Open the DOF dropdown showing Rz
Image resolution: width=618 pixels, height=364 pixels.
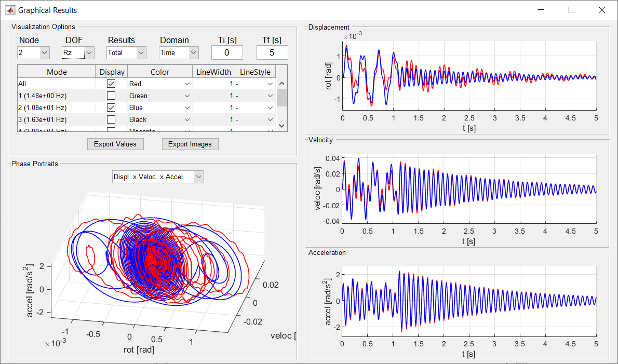click(78, 52)
